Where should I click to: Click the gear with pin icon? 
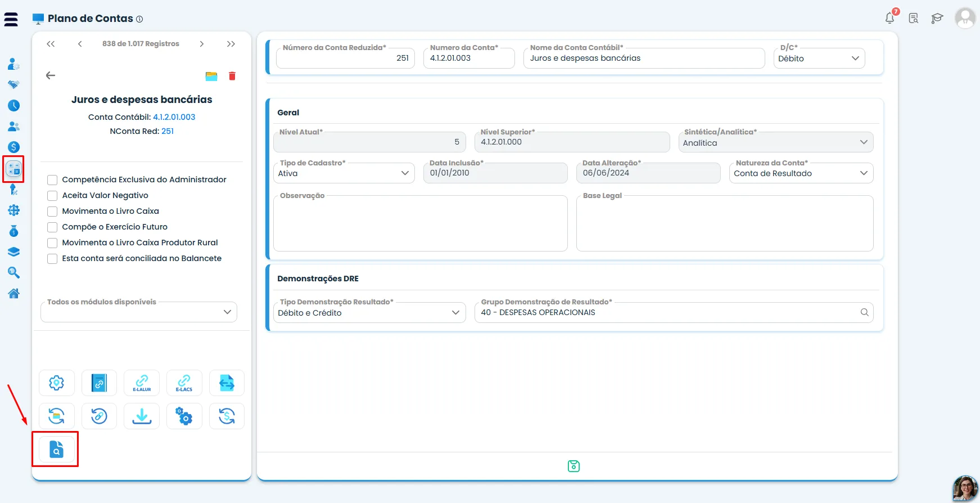click(56, 383)
